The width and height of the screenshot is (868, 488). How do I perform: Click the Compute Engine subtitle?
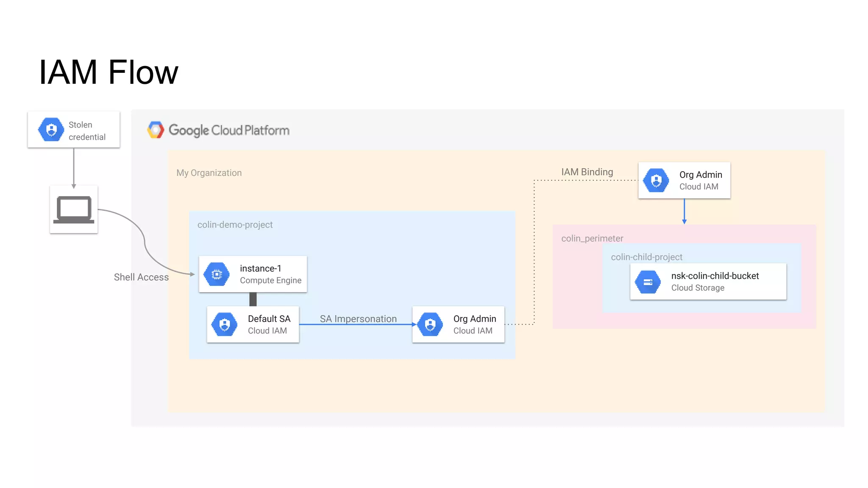click(270, 280)
